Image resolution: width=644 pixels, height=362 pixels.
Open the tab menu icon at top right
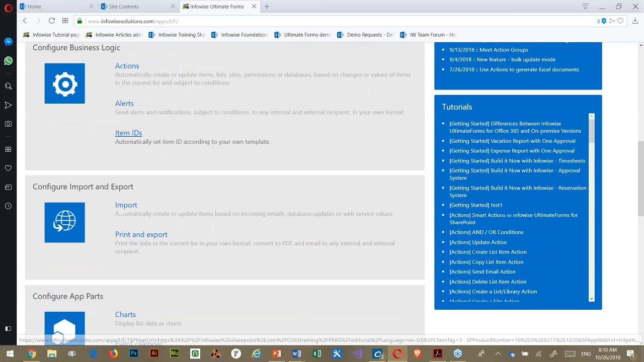(x=585, y=7)
